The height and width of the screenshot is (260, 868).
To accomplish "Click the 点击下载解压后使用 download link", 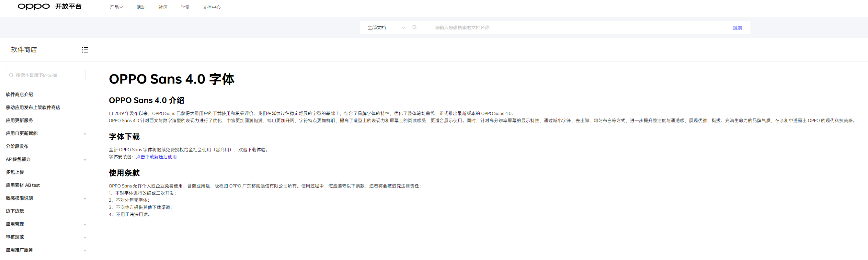I will coord(156,157).
